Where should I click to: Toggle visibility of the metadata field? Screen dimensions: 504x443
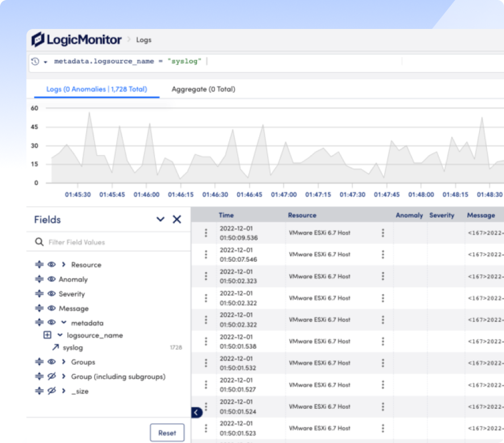click(x=52, y=323)
